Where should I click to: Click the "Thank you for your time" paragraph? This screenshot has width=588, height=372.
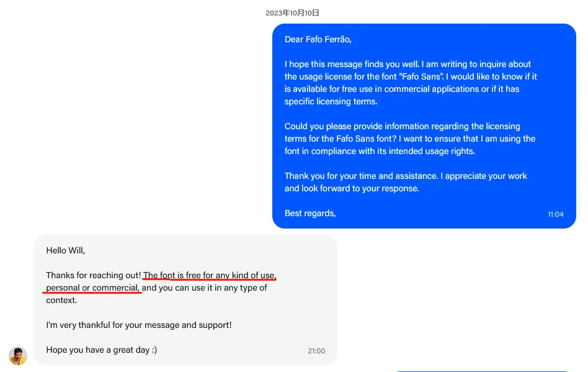[406, 182]
